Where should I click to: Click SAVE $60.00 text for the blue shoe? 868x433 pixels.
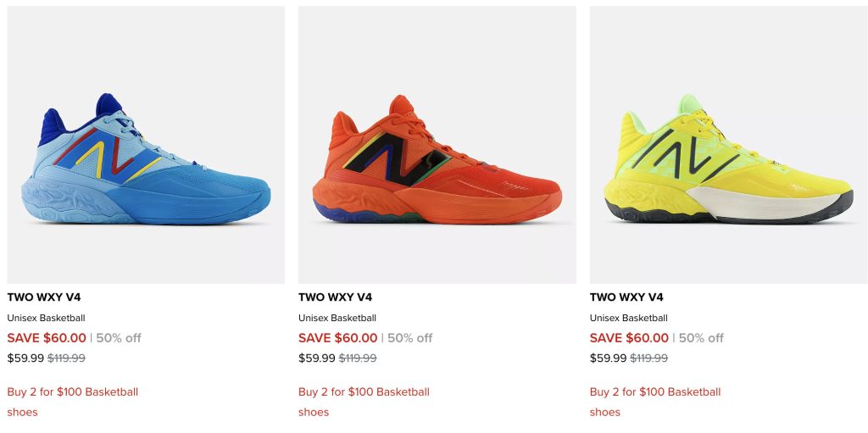[47, 338]
